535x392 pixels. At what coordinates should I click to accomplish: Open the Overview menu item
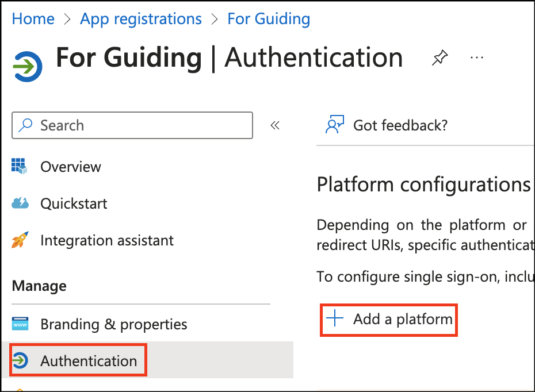click(71, 167)
